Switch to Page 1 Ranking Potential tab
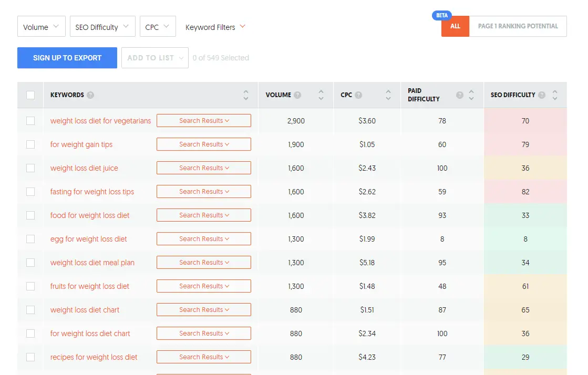The image size is (588, 375). [518, 26]
